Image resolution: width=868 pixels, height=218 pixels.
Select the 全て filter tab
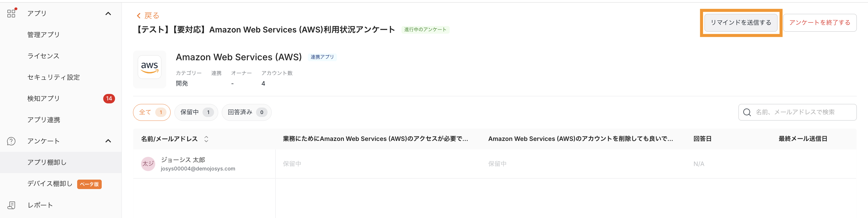[152, 112]
